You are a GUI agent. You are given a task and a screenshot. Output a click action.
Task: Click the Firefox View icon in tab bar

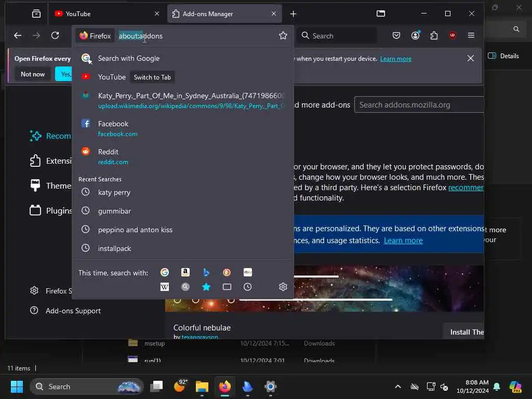click(36, 14)
